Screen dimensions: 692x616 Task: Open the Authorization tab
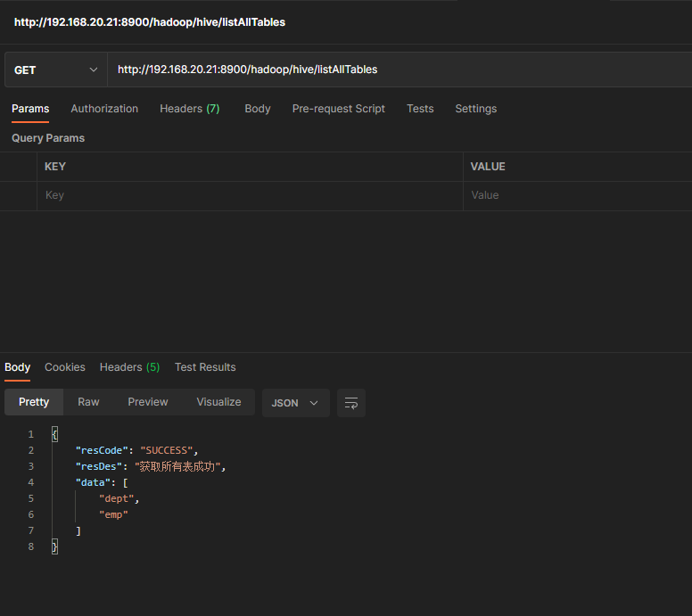(104, 109)
